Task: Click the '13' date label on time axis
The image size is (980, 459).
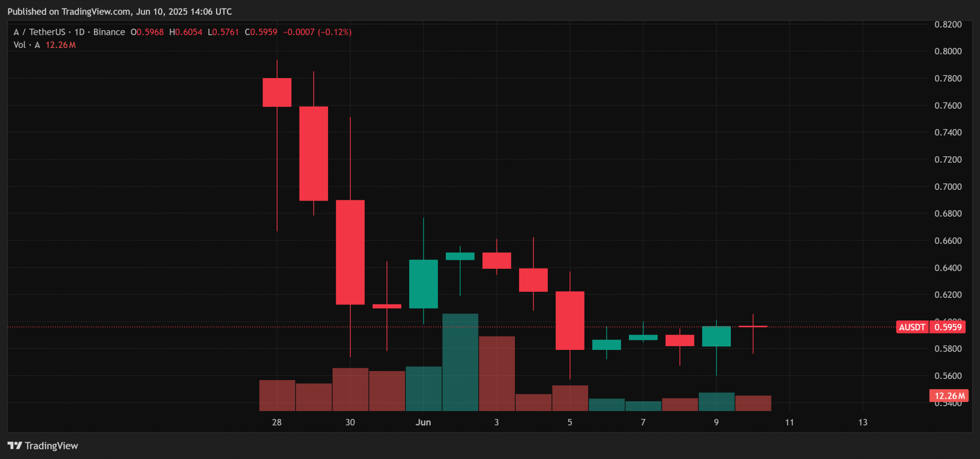Action: pyautogui.click(x=862, y=422)
